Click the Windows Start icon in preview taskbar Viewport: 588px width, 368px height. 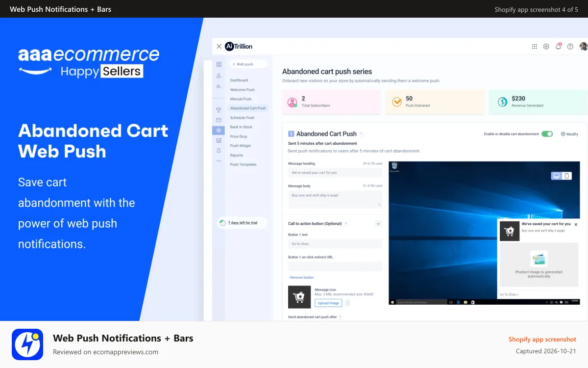coord(392,302)
